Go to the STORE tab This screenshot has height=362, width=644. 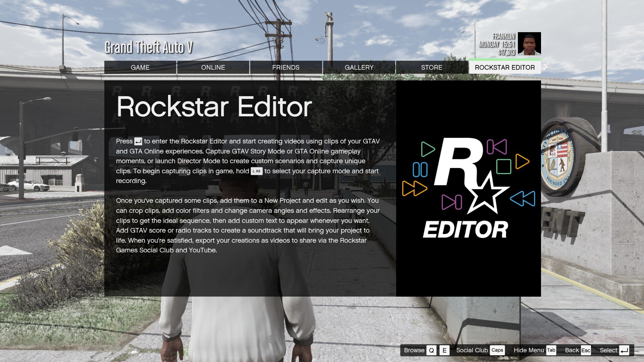(x=432, y=67)
